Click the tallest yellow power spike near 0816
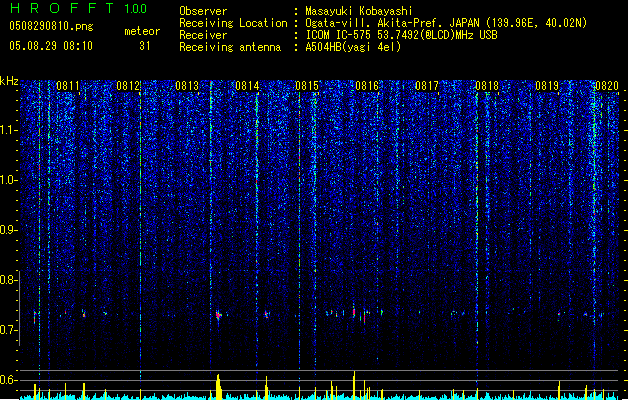 [x=354, y=385]
